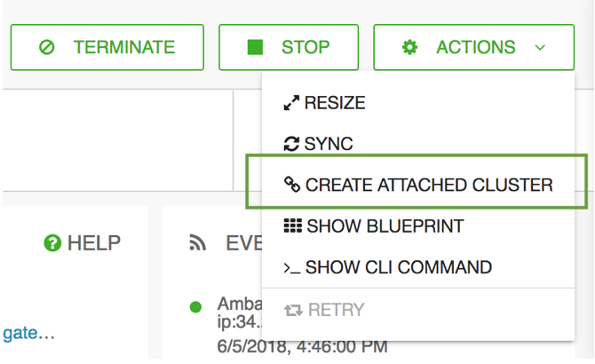Open Show Blueprint from the menu
The image size is (595, 364).
click(x=418, y=226)
